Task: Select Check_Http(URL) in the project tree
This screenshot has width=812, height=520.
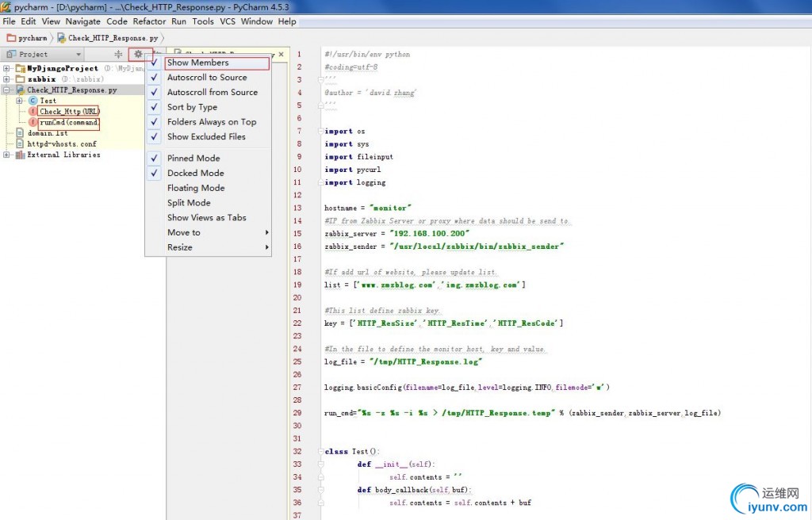Action: click(70, 111)
